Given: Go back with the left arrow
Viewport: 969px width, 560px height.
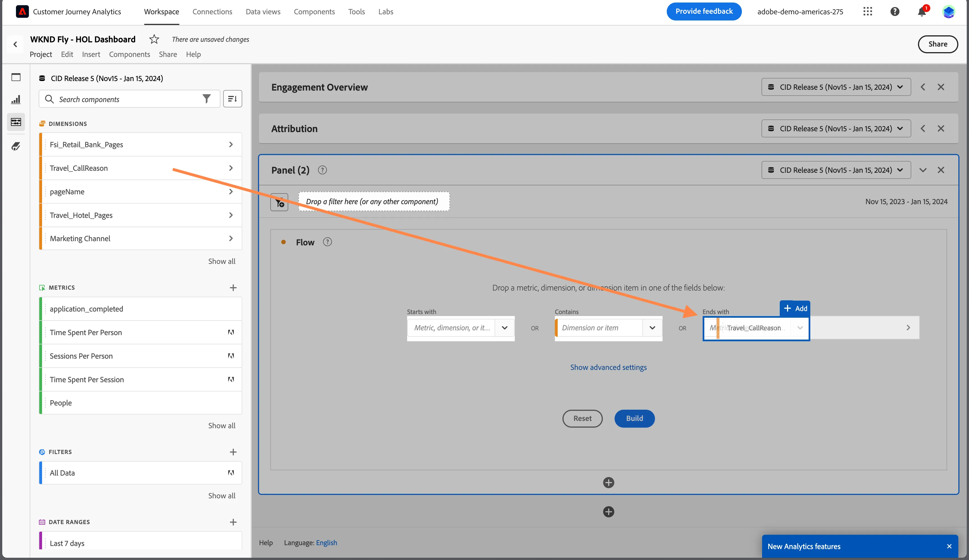Looking at the screenshot, I should [x=15, y=44].
